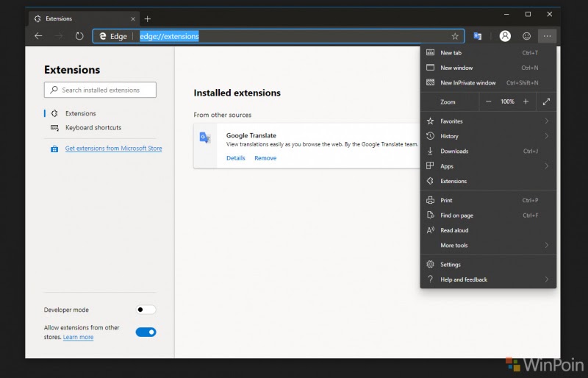The image size is (588, 378).
Task: Reload the page with refresh icon
Action: (79, 36)
